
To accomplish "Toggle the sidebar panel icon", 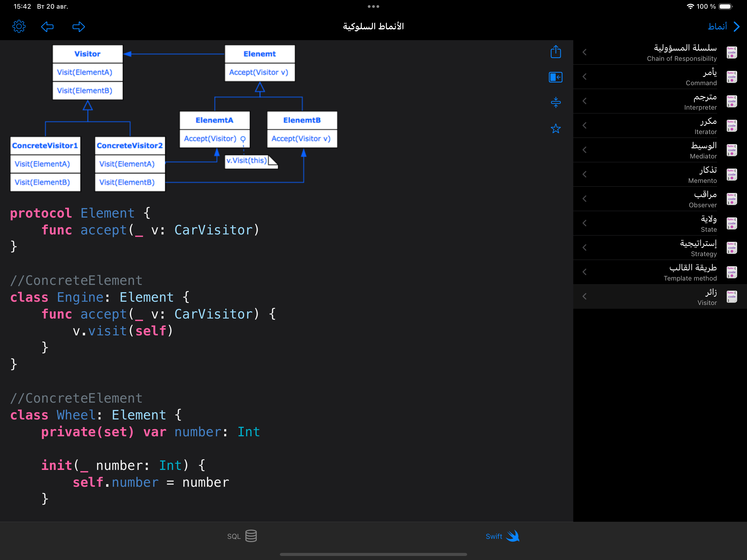I will [x=556, y=77].
